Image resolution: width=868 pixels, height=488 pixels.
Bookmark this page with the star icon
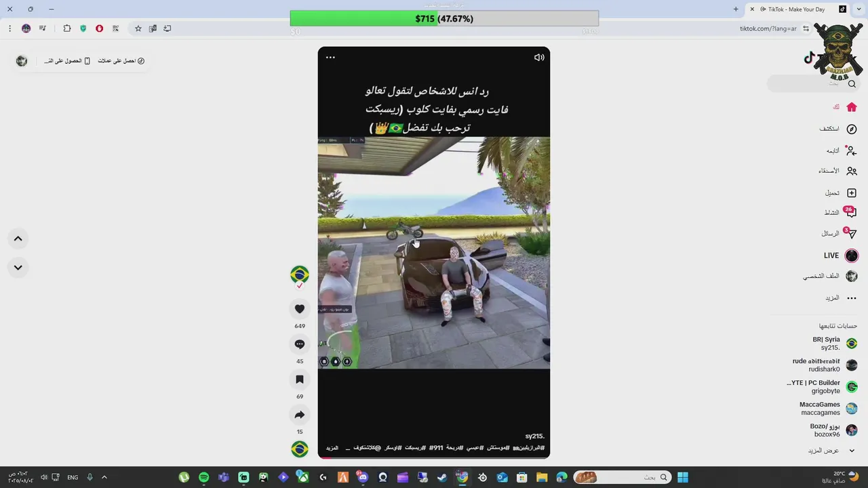pos(138,28)
